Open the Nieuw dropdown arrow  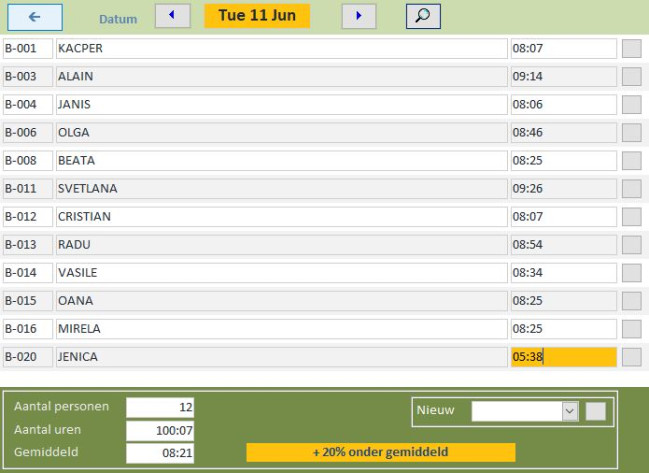570,411
